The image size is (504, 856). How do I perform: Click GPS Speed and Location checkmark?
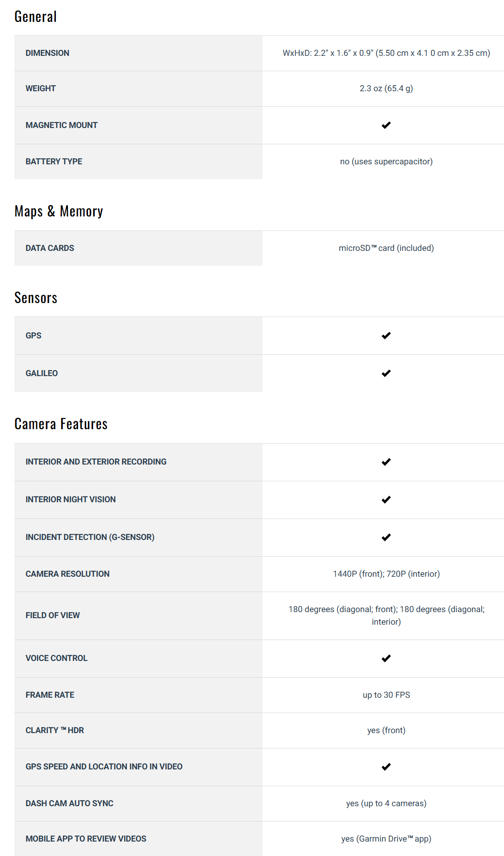pyautogui.click(x=386, y=767)
